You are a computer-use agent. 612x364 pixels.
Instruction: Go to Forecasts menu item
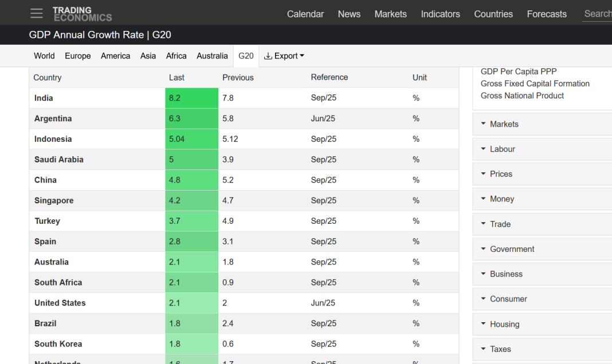[547, 14]
